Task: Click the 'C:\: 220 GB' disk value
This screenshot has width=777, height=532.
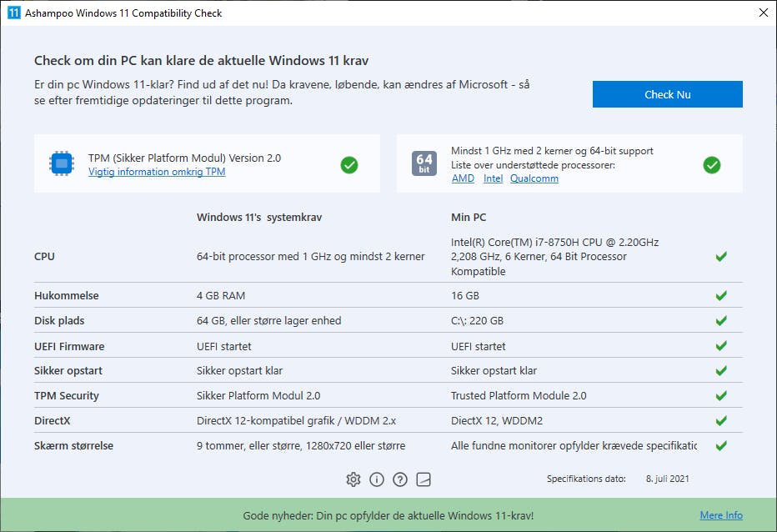Action: (x=477, y=320)
